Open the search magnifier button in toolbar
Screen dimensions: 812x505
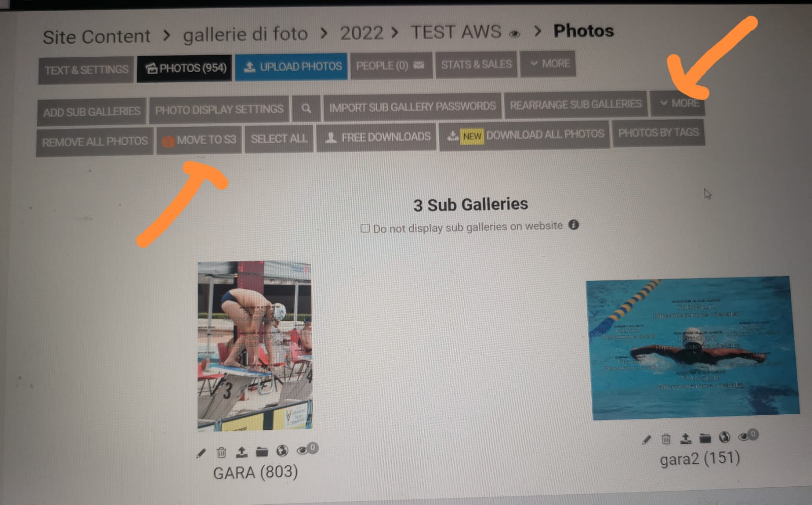(x=306, y=109)
